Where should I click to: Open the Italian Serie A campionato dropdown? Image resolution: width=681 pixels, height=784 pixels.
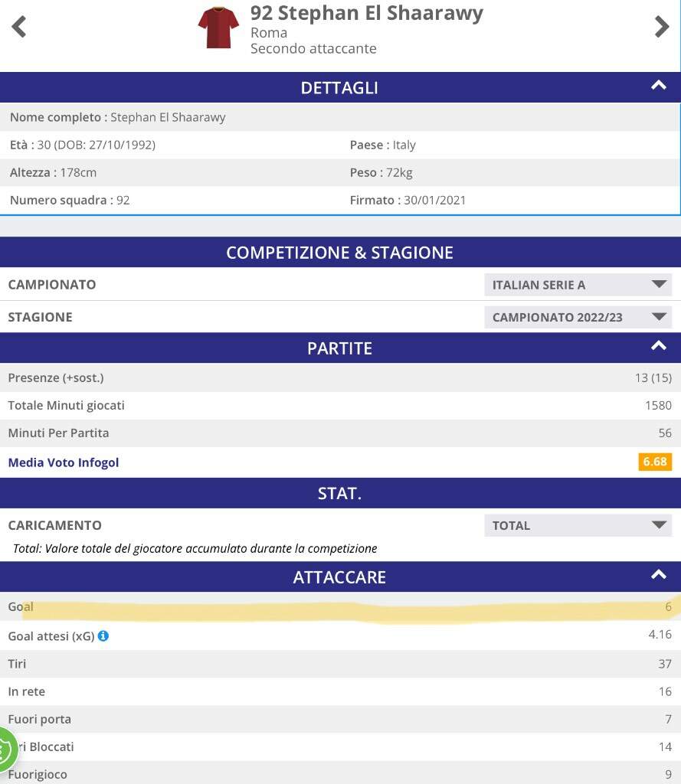pos(578,285)
